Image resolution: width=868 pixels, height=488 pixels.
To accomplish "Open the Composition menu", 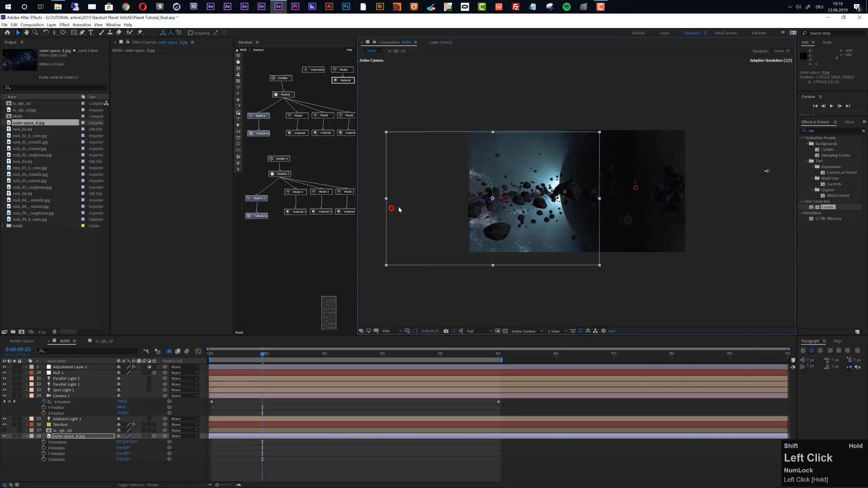I will coord(32,25).
